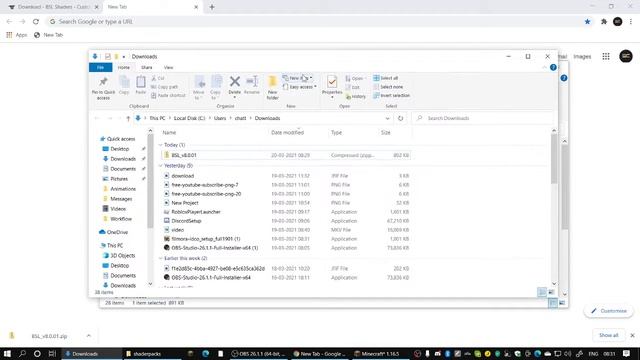Switch to the Share ribbon tab

(x=147, y=67)
